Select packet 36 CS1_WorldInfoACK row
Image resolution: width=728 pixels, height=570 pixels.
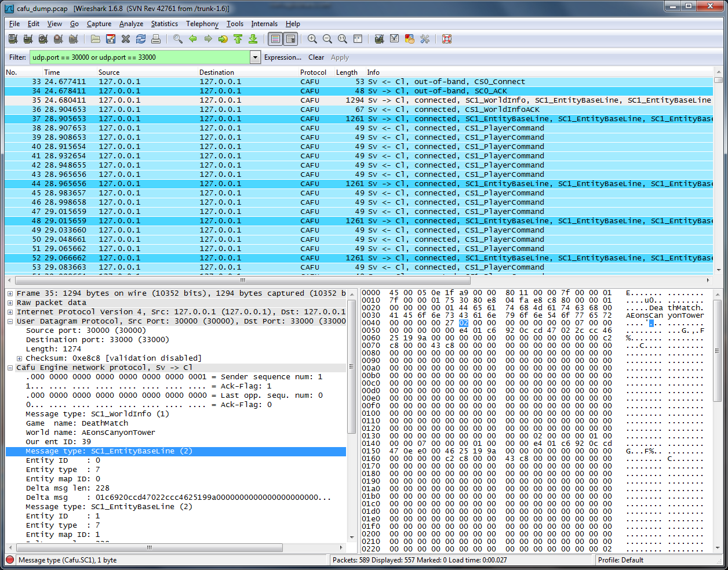coord(358,110)
